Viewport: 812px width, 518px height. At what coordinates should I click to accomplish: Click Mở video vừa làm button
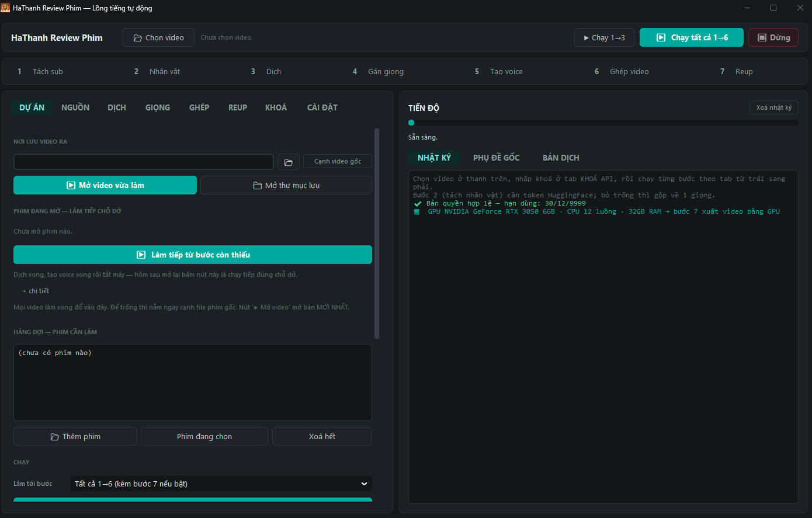click(x=105, y=185)
